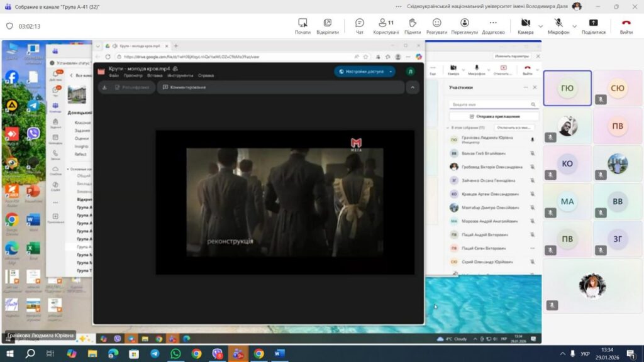Open Telegram from the Windows taskbar
Image resolution: width=644 pixels, height=362 pixels.
pos(155,354)
